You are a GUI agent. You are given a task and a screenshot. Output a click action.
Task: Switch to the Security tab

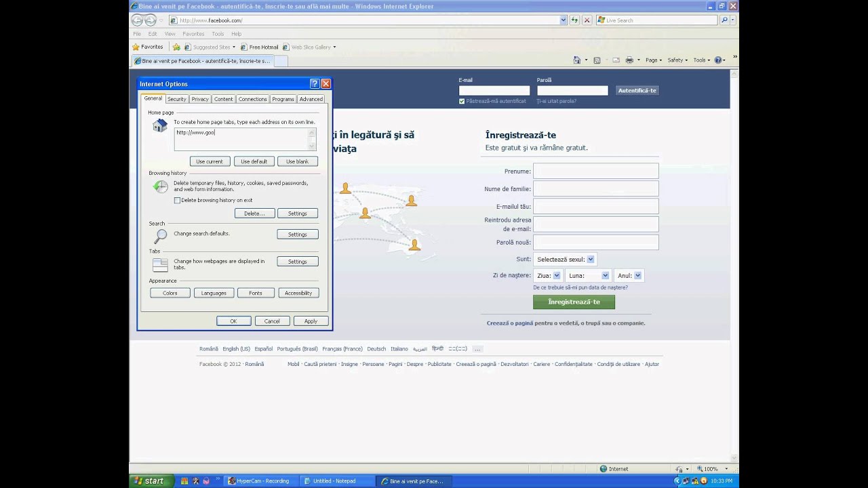176,99
